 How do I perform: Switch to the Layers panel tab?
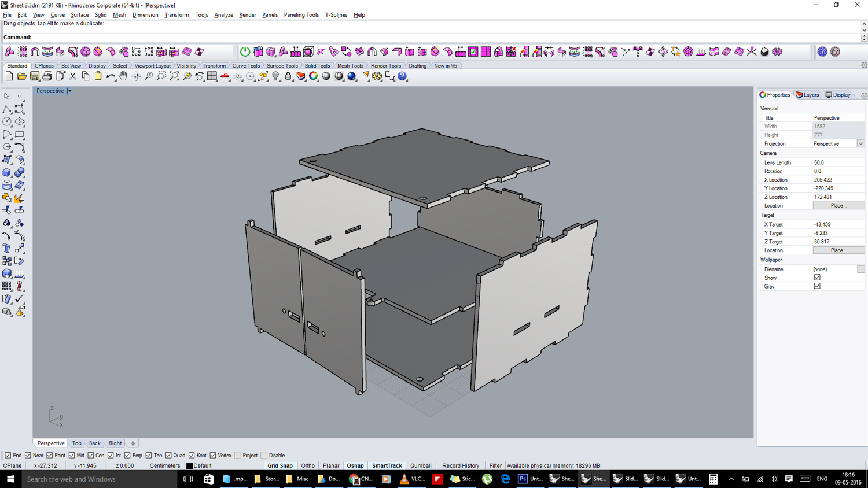[x=808, y=95]
